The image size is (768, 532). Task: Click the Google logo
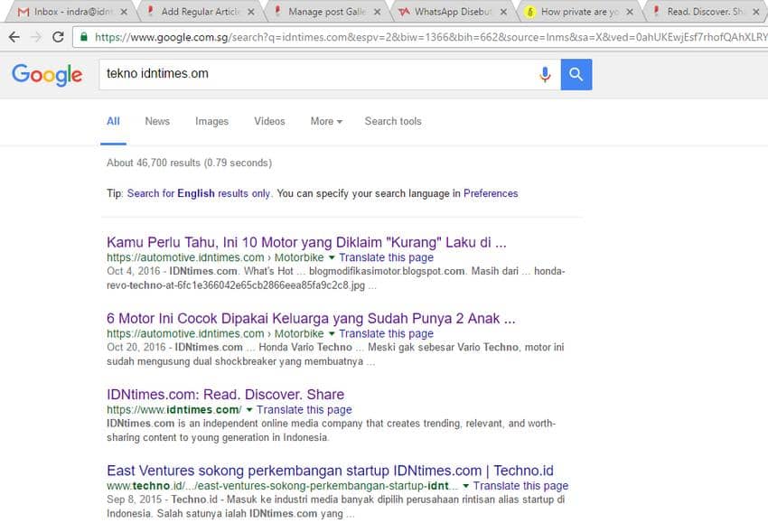[47, 75]
